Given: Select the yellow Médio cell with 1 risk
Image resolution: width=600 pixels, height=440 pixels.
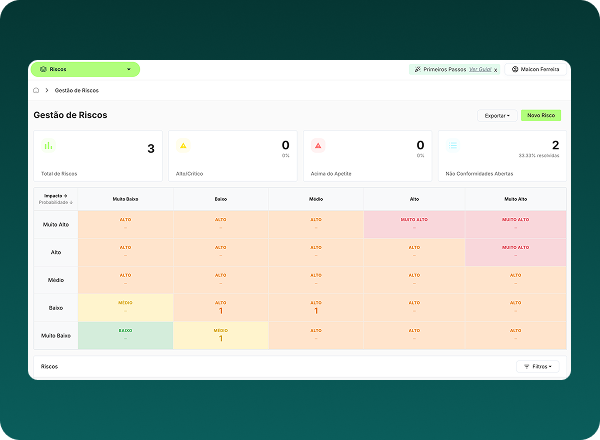Looking at the screenshot, I should tap(221, 333).
